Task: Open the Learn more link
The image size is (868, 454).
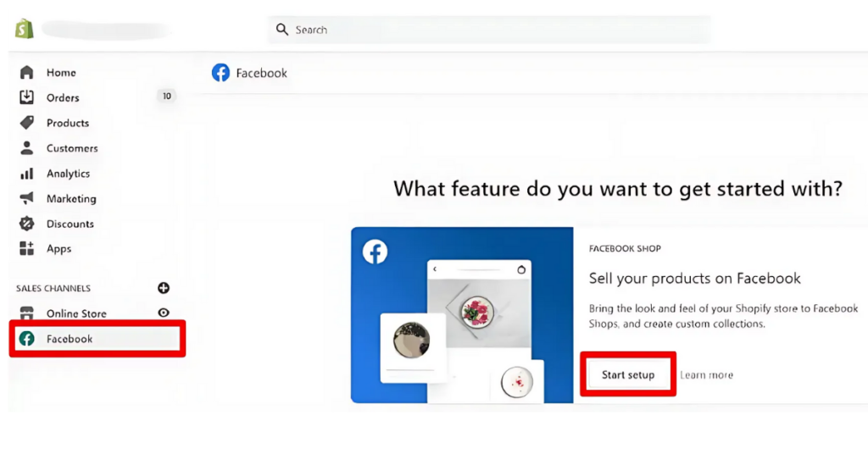Action: click(x=706, y=375)
